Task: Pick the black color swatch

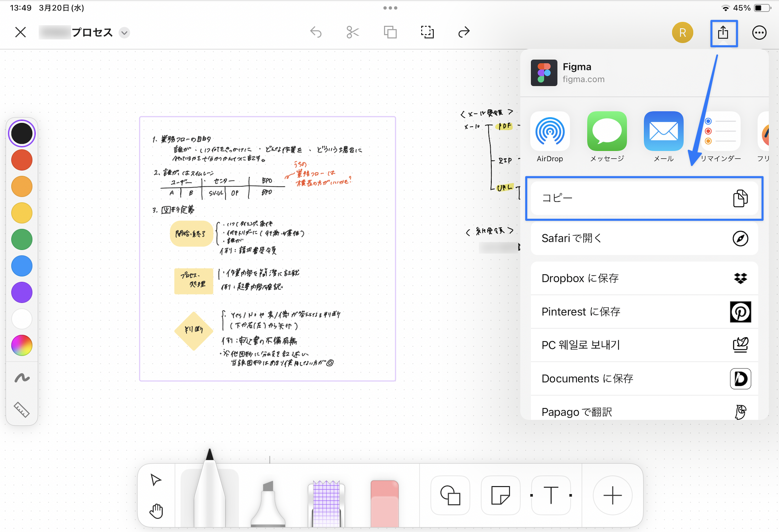Action: [22, 134]
